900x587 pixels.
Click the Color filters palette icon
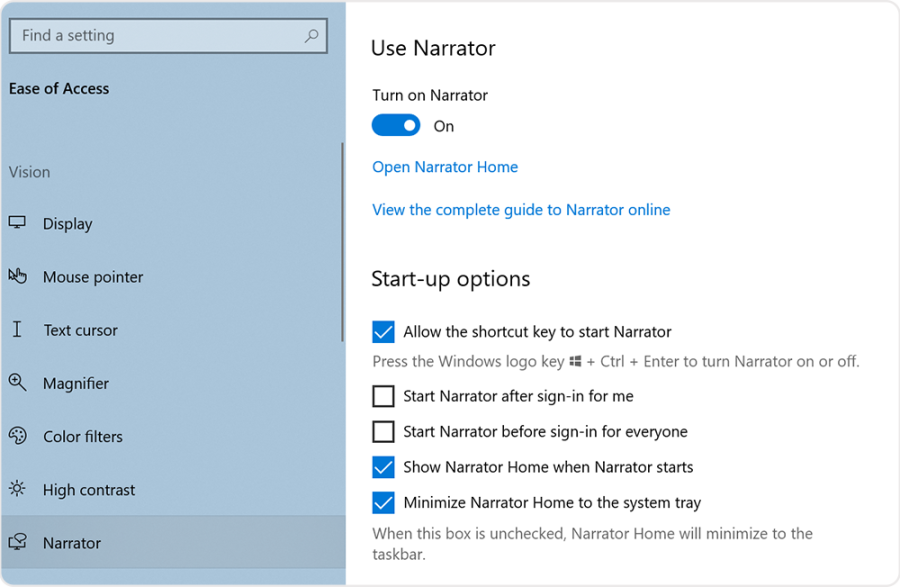pos(17,436)
